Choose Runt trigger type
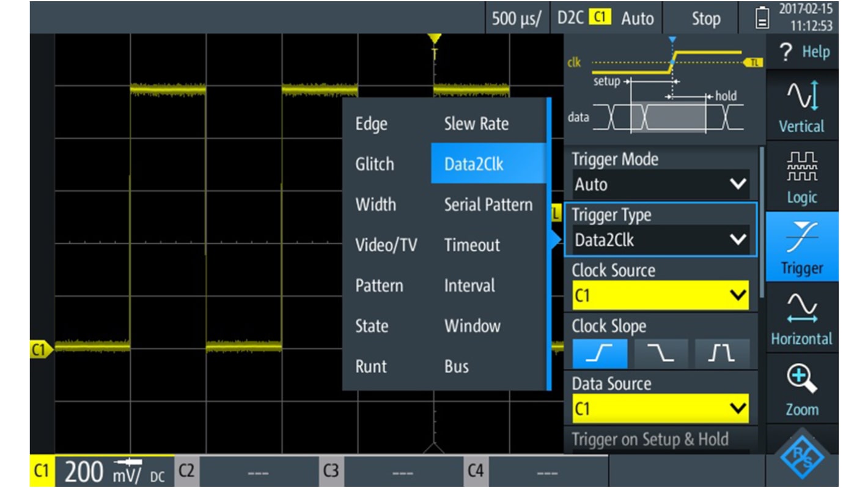 click(x=370, y=366)
